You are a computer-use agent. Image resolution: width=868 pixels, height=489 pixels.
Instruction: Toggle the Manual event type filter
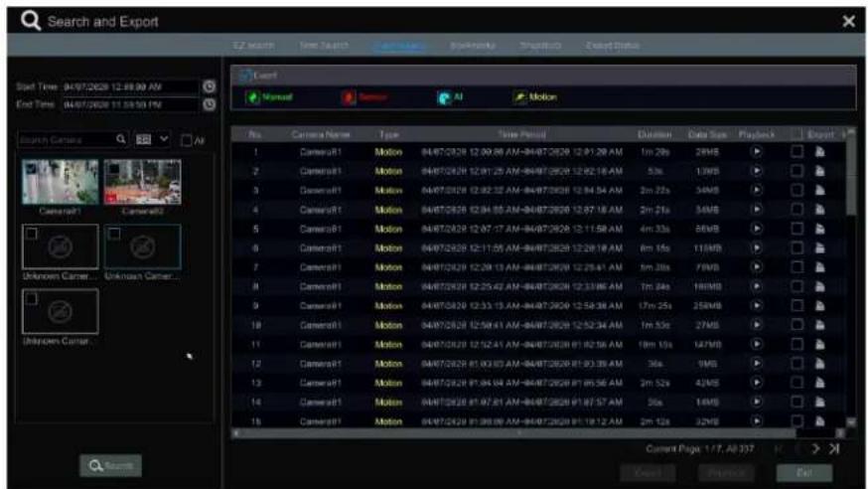coord(269,97)
